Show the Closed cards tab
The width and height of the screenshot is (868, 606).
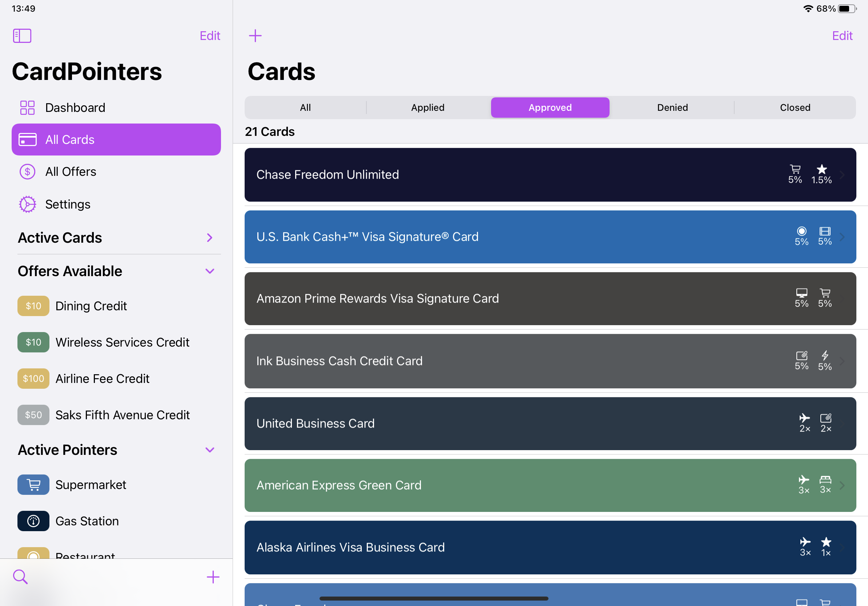pos(795,108)
